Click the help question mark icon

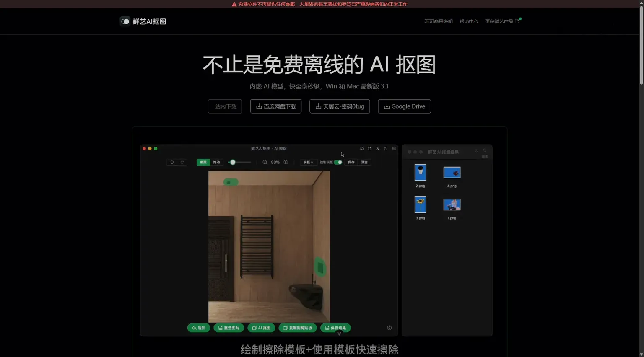(389, 328)
